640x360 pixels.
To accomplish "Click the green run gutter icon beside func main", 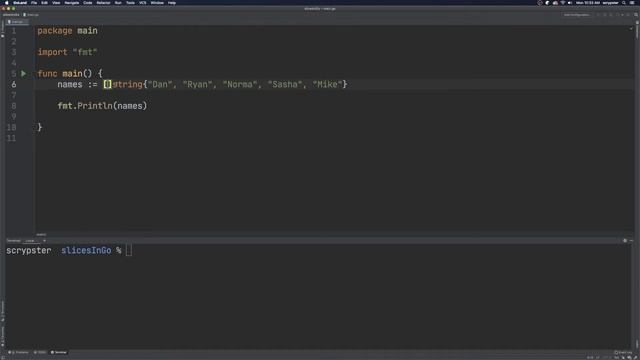I will click(24, 73).
